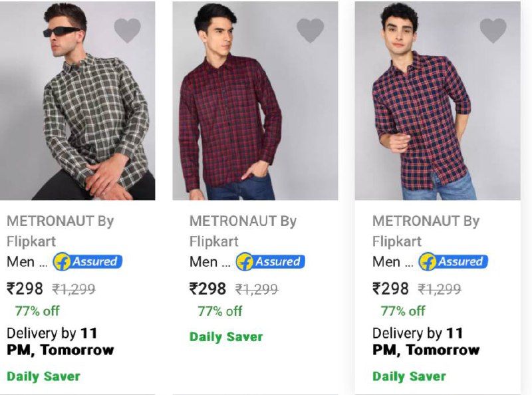Open the navy-red checked shirt product image
This screenshot has height=395, width=532.
pyautogui.click(x=438, y=101)
